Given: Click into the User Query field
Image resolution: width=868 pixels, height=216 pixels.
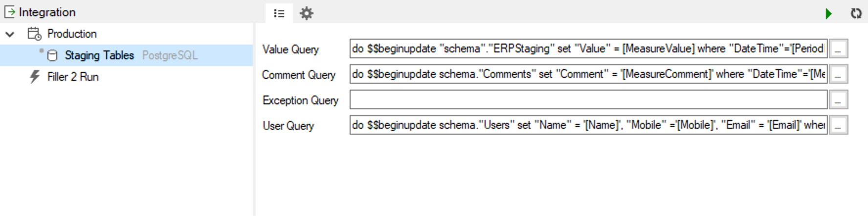Looking at the screenshot, I should click(x=588, y=125).
